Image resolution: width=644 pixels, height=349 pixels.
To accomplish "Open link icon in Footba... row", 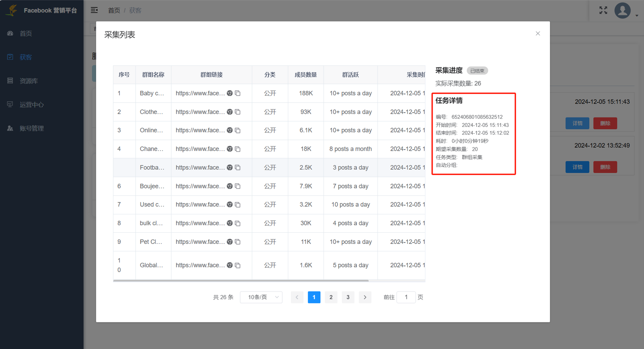I will (230, 167).
